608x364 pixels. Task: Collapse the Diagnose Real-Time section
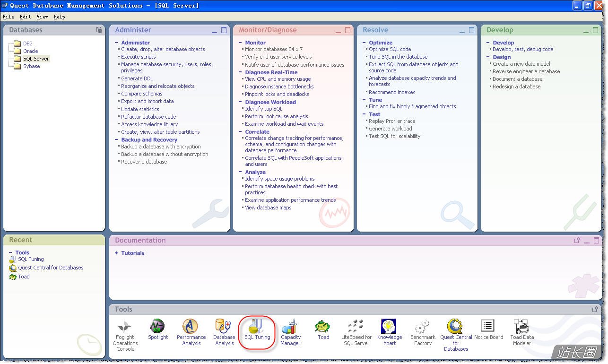240,72
